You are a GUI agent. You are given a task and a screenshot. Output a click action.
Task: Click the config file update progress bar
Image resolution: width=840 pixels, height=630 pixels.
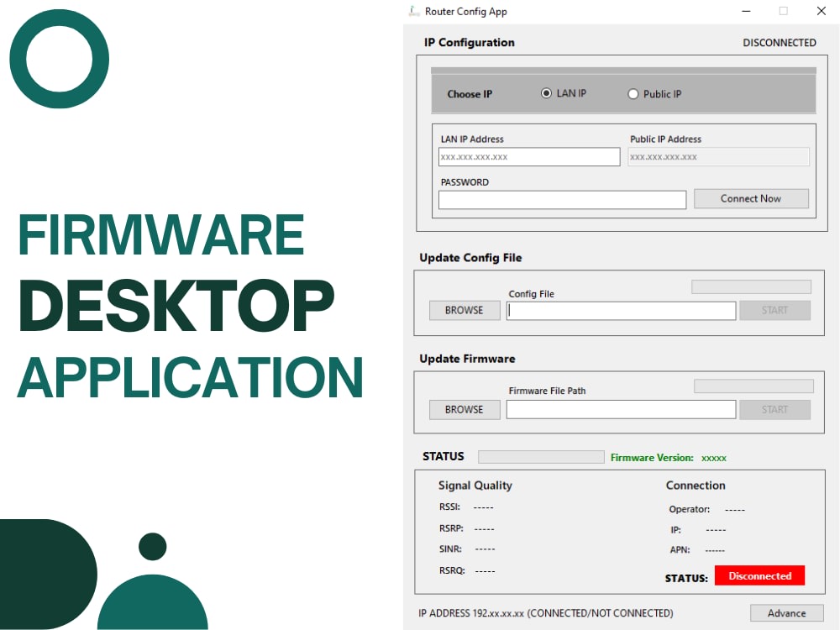[751, 286]
